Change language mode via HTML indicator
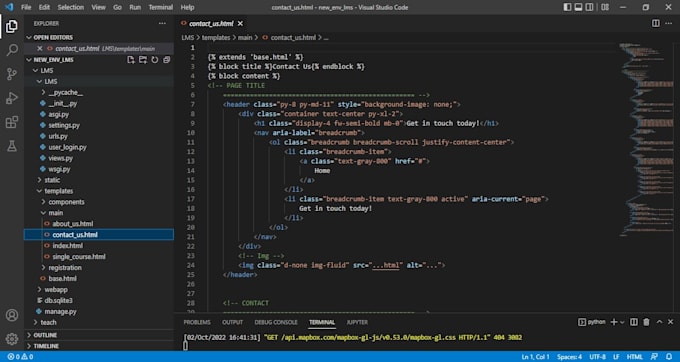This screenshot has width=680, height=362. click(x=635, y=357)
